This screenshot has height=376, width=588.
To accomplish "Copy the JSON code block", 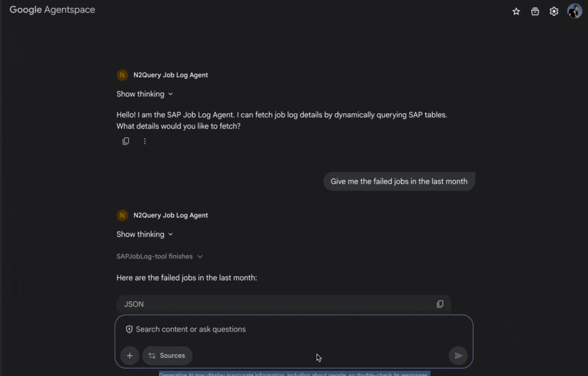I will tap(440, 304).
